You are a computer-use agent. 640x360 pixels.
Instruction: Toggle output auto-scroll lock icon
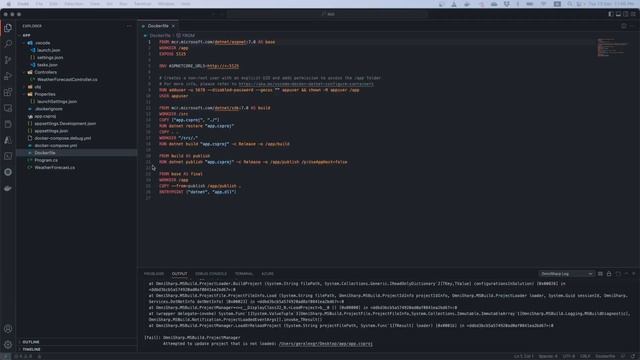[x=609, y=274]
